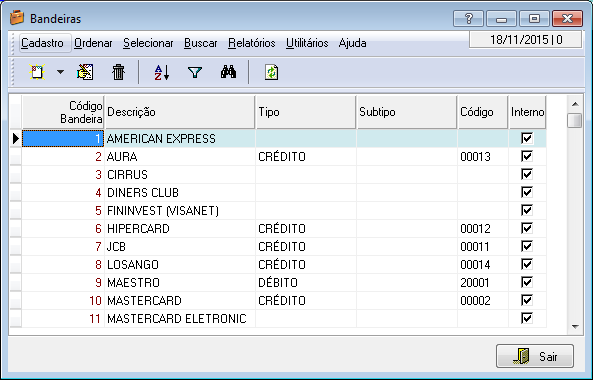Select the FININVEST (VISANET) row description
Image resolution: width=593 pixels, height=380 pixels.
(180, 211)
